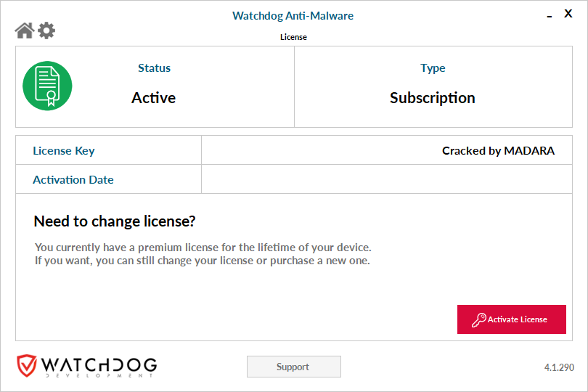The height and width of the screenshot is (392, 588).
Task: Click the 'Need to change license?' heading
Action: 115,221
